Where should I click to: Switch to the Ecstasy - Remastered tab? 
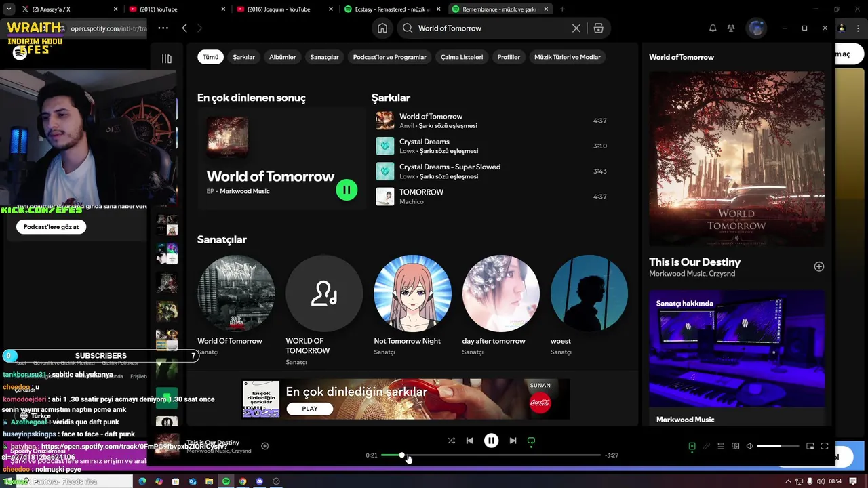(x=392, y=9)
